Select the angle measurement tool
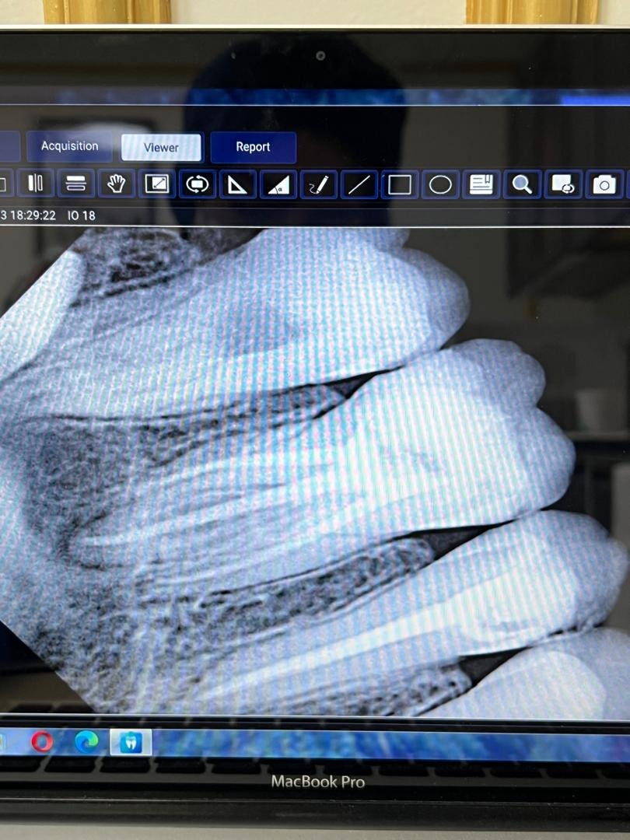Image resolution: width=630 pixels, height=840 pixels. [278, 184]
